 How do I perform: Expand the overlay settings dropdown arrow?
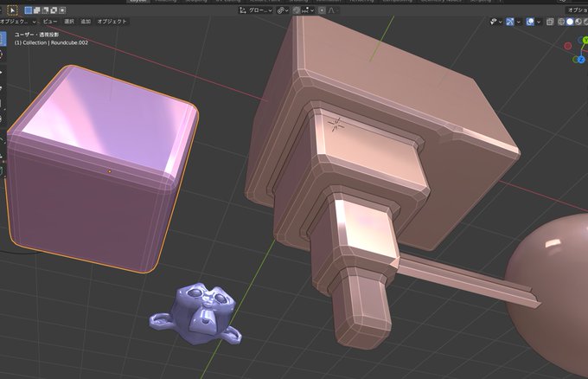pos(539,22)
